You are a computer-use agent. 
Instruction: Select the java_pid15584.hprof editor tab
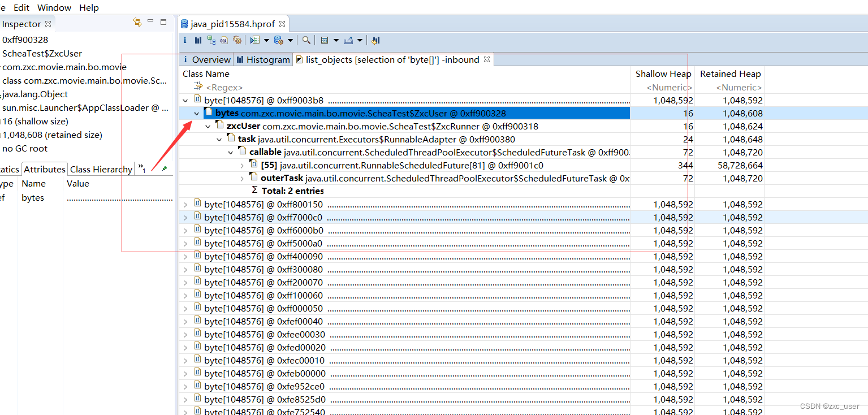point(232,24)
